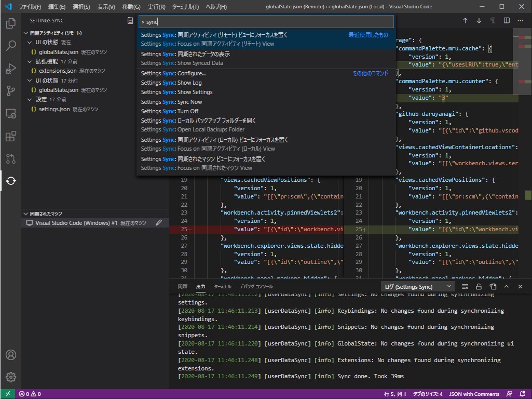This screenshot has width=532, height=399.
Task: Toggle the split editor layout icon
Action: (506, 21)
